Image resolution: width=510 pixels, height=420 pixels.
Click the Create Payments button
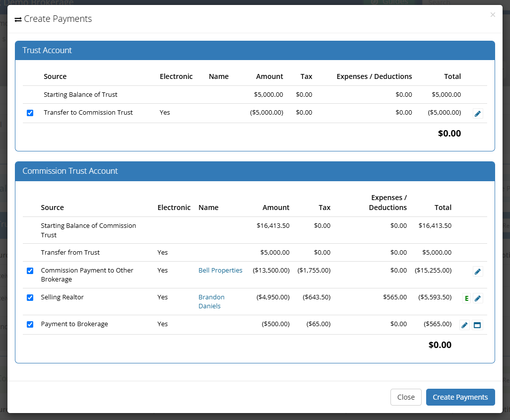(x=460, y=397)
